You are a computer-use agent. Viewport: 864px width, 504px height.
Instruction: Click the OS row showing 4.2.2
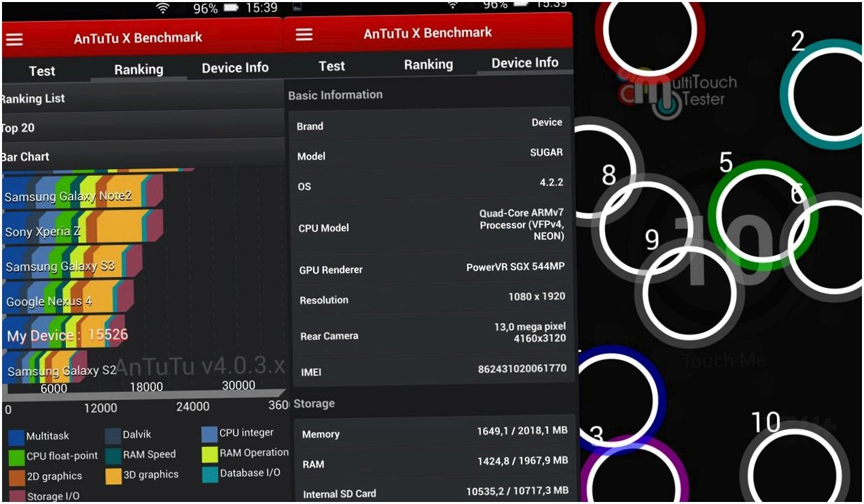432,184
